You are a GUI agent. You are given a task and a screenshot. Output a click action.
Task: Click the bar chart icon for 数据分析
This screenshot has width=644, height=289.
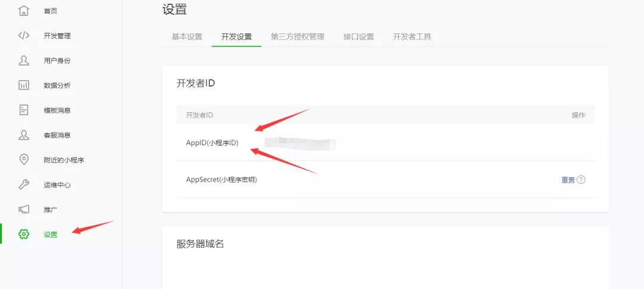point(24,85)
